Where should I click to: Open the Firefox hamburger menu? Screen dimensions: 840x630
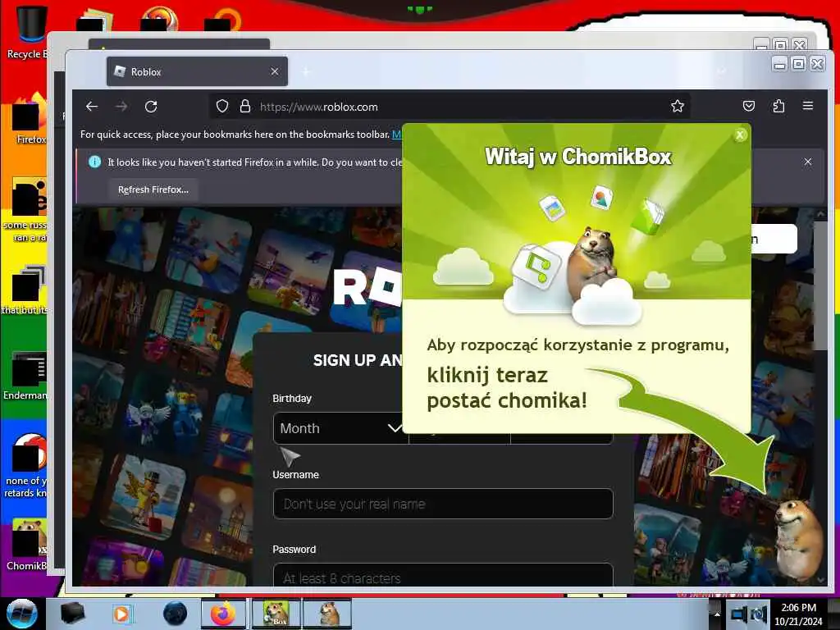pos(808,106)
